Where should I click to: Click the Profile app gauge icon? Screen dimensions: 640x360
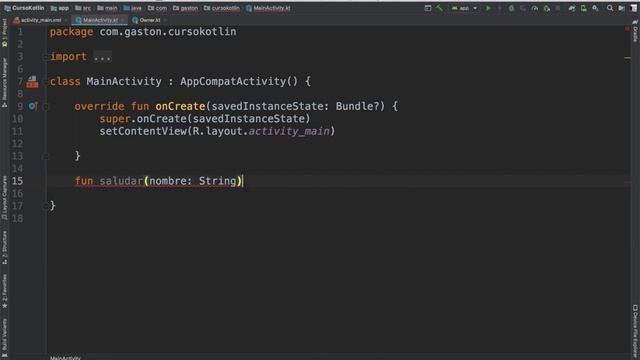click(x=535, y=8)
